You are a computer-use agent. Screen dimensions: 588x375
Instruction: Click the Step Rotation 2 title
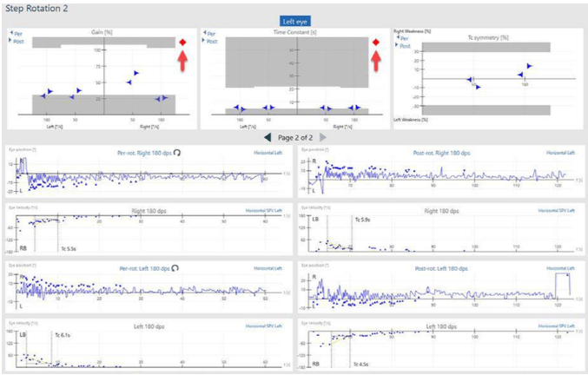click(36, 7)
